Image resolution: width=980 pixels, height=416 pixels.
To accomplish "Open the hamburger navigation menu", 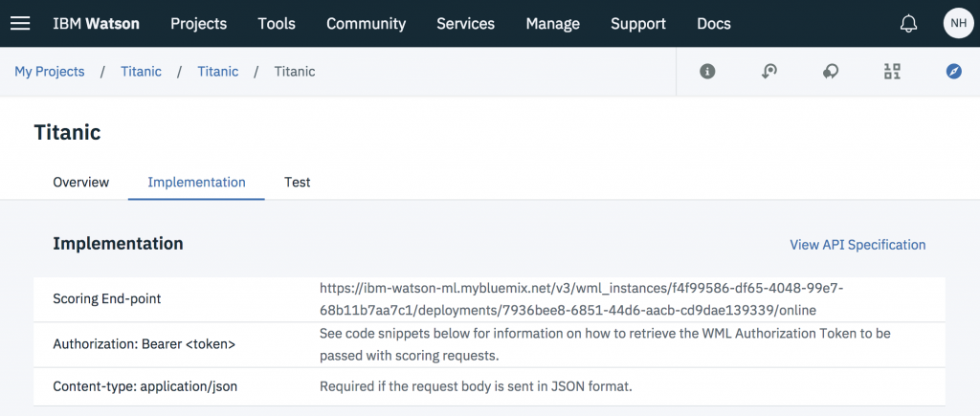I will pos(20,23).
